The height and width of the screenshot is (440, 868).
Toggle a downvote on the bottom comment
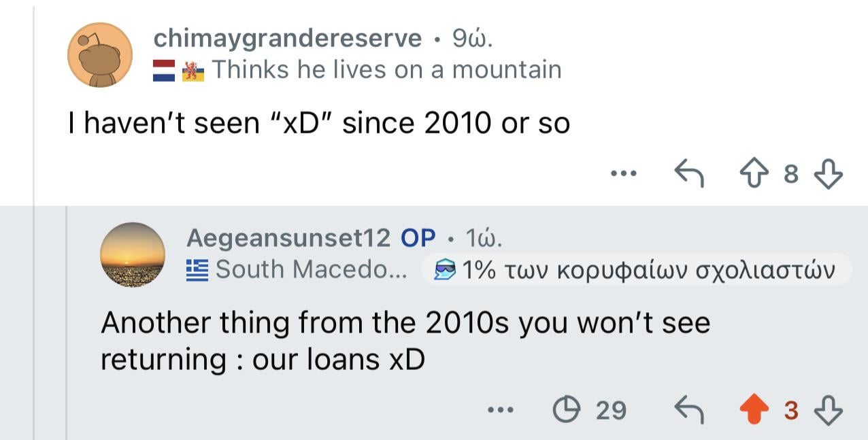[x=827, y=410]
